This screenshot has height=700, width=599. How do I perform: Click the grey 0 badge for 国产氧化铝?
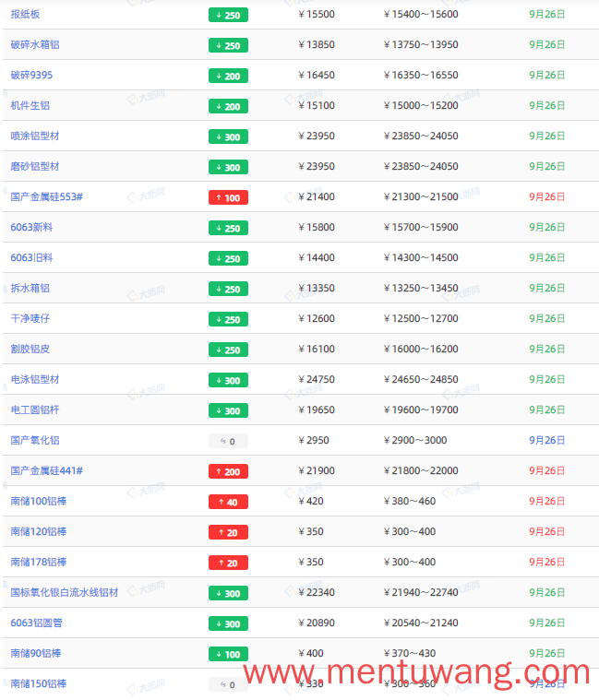coord(228,441)
